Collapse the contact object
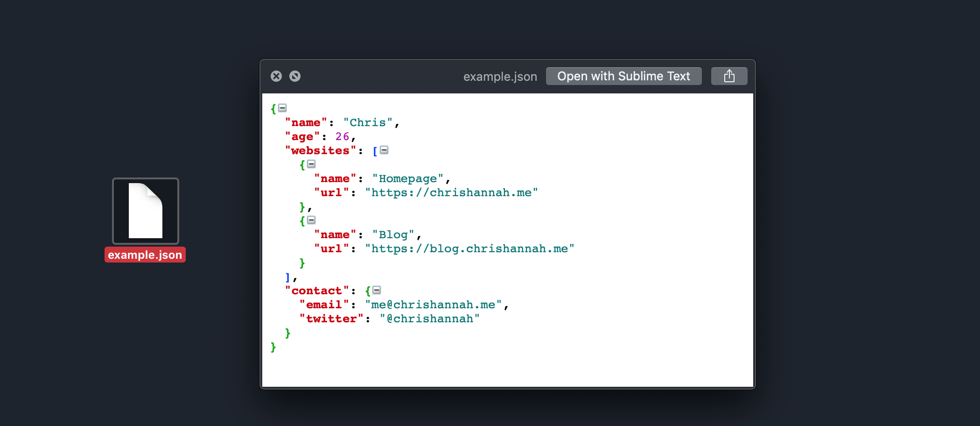Image resolution: width=980 pixels, height=426 pixels. [x=377, y=290]
